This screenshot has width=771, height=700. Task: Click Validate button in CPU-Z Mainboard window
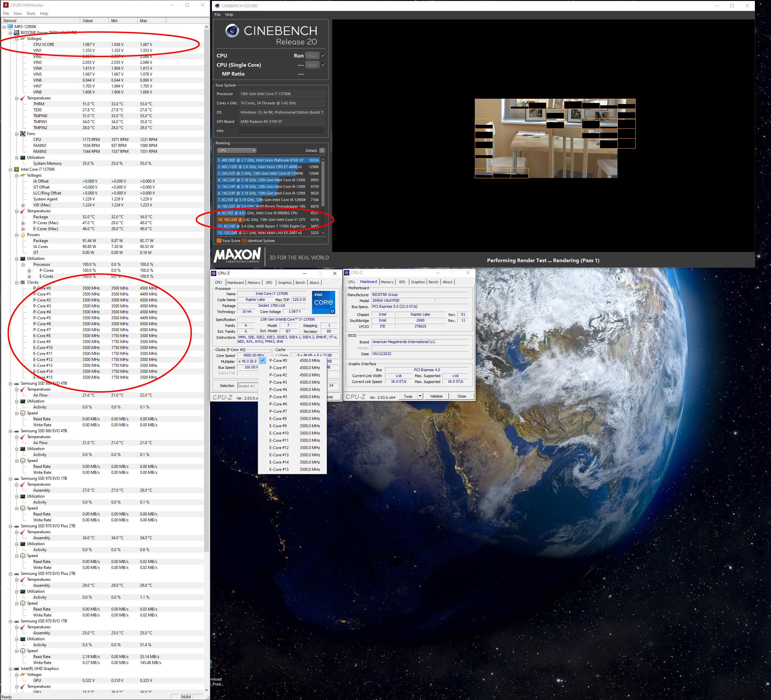point(436,396)
